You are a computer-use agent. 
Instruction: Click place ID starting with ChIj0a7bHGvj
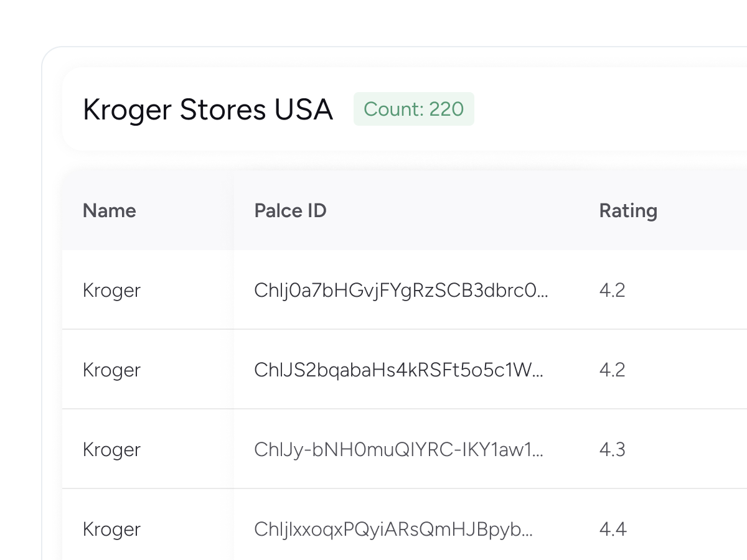coord(401,291)
